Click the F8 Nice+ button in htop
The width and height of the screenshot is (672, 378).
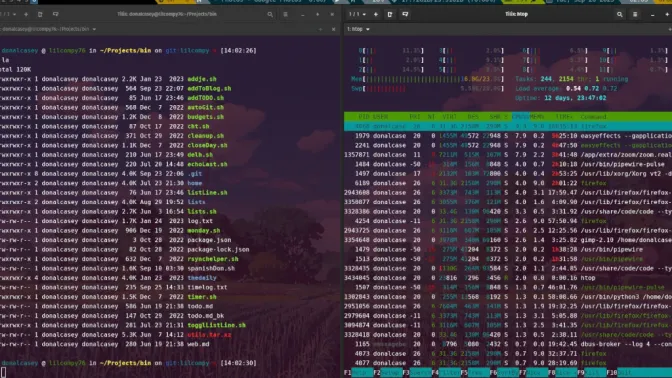562,373
